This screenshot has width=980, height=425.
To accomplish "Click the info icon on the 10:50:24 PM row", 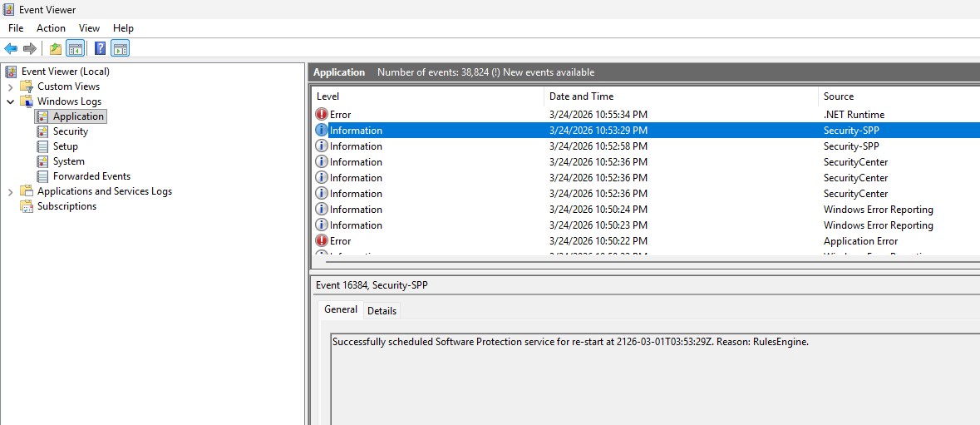I will [x=321, y=210].
